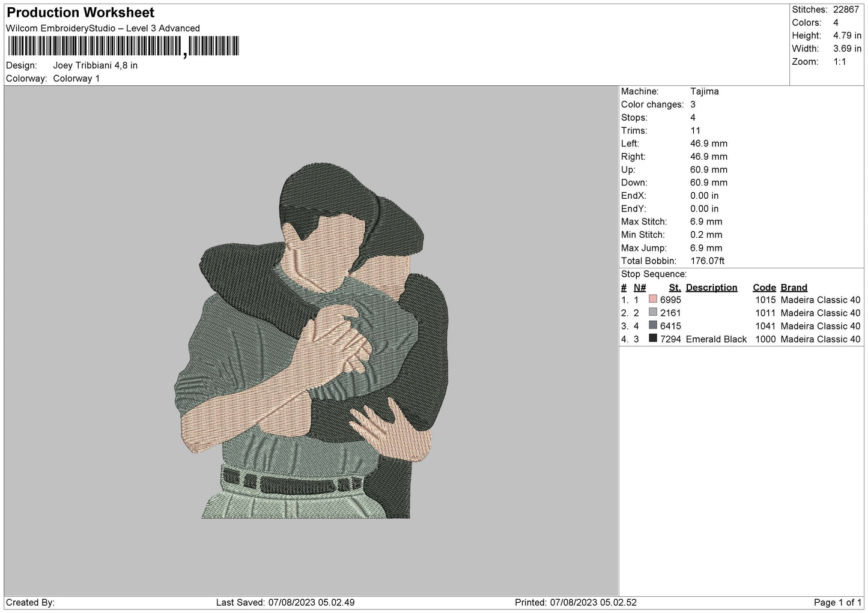Click the Height value 4.79 in

point(847,35)
